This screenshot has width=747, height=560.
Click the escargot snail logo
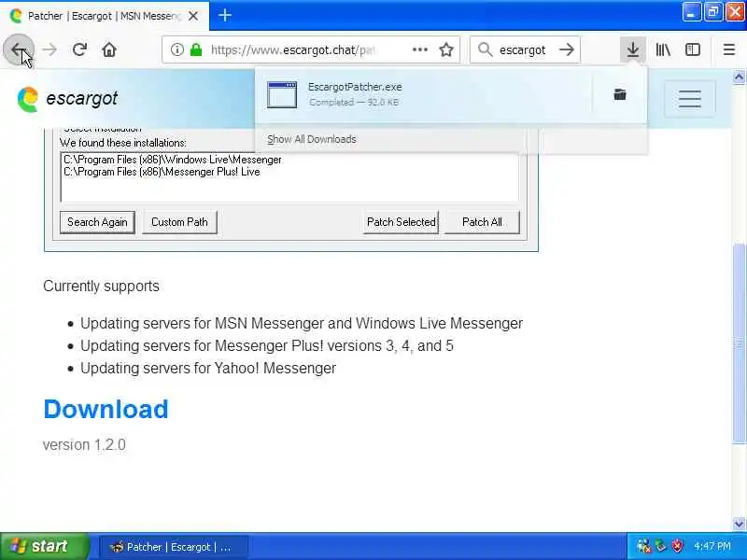(x=28, y=99)
